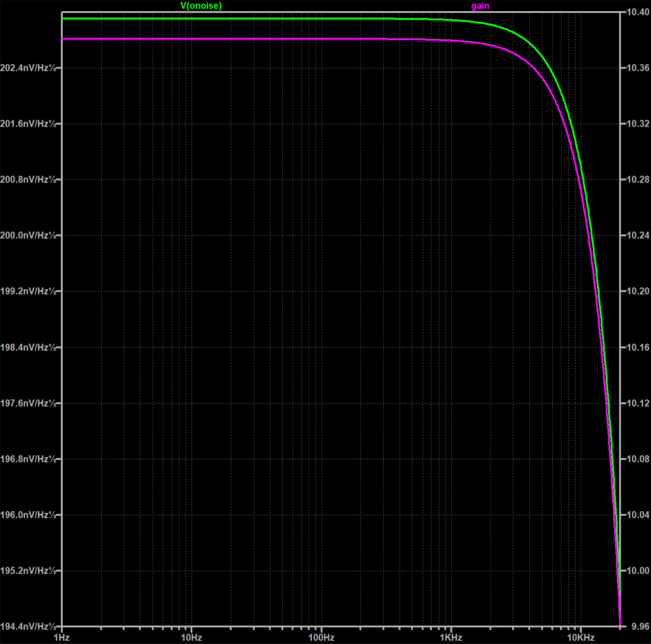Click the flat magenta gain curve
The height and width of the screenshot is (644, 651).
208,39
